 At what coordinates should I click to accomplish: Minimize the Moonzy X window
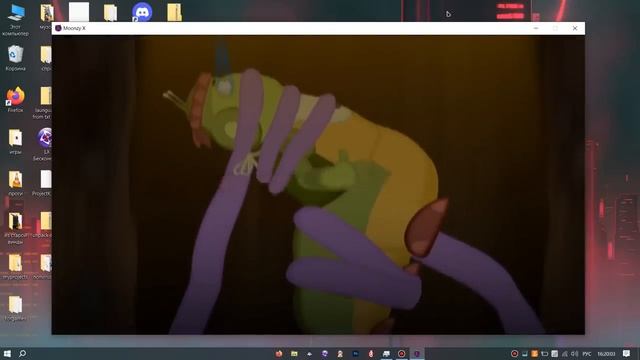536,28
